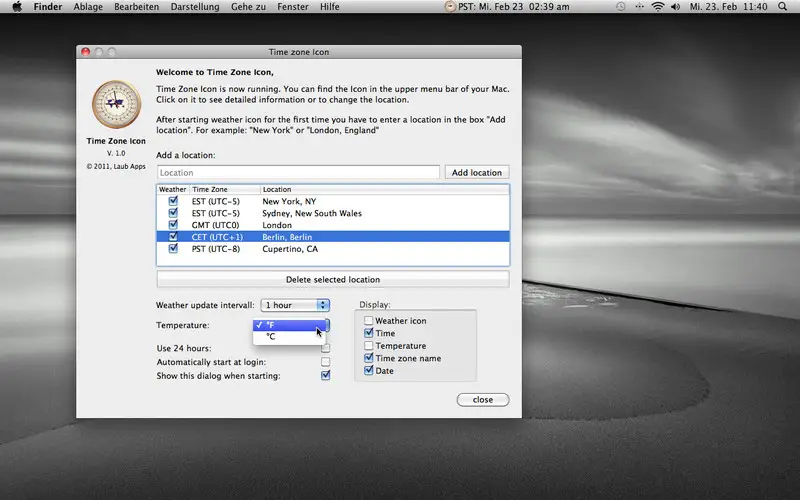Open the Darstellung menu
The width and height of the screenshot is (800, 500).
(x=195, y=7)
